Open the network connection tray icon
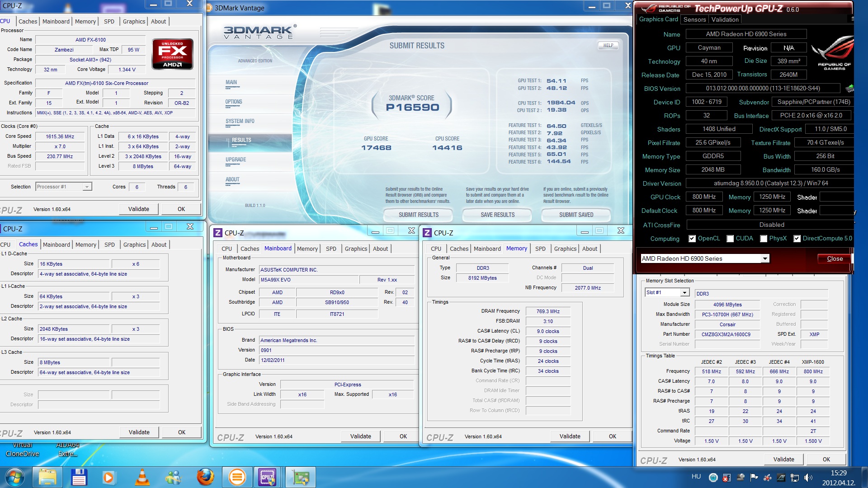 coord(795,477)
